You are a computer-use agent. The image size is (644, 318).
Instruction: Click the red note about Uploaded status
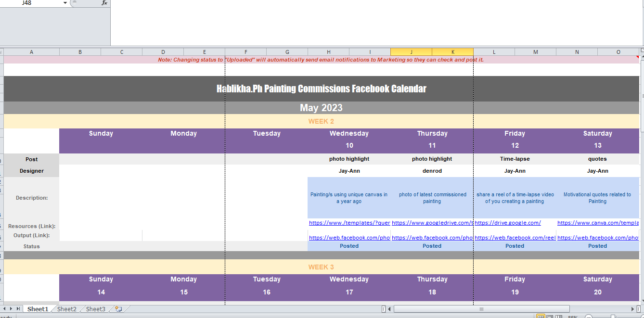321,60
